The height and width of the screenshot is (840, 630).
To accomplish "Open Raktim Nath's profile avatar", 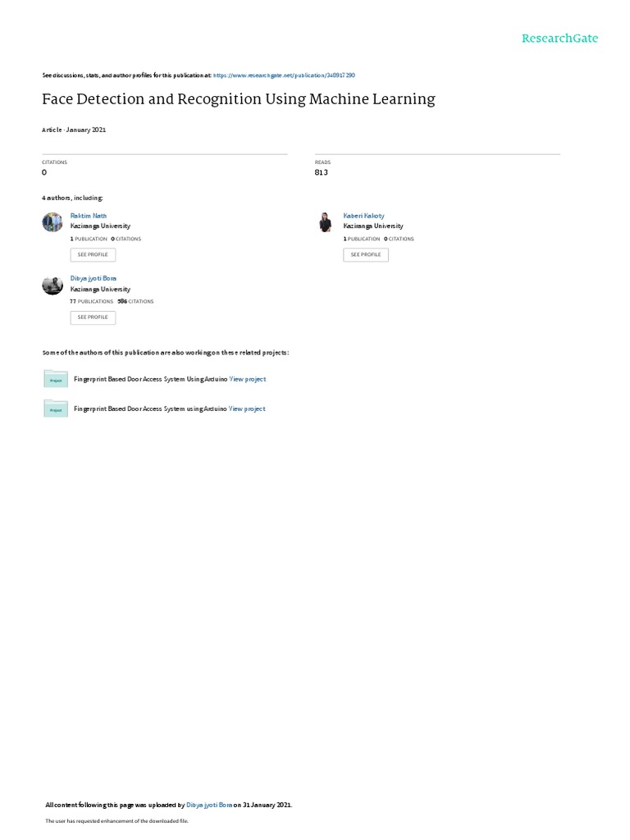I will pos(52,222).
